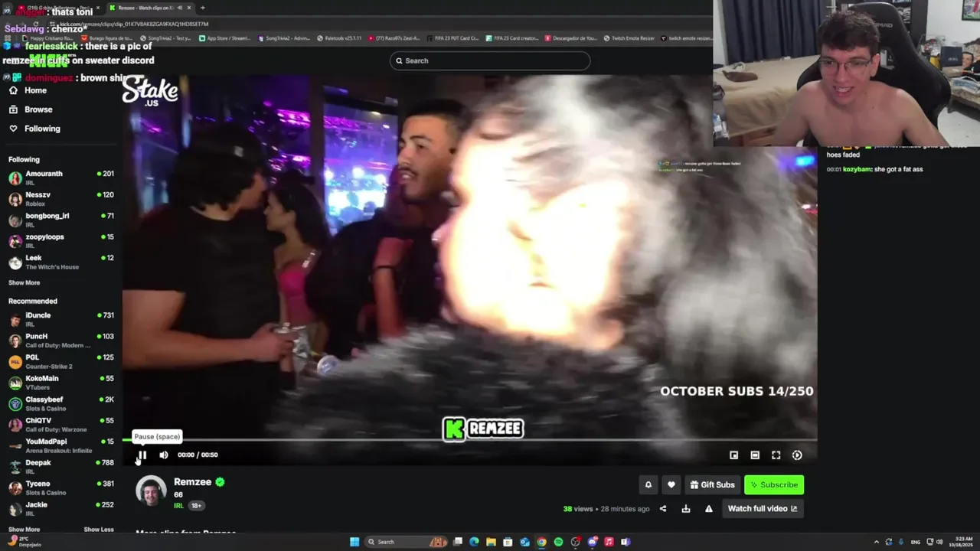
Task: Download the clip with the download icon
Action: point(686,509)
